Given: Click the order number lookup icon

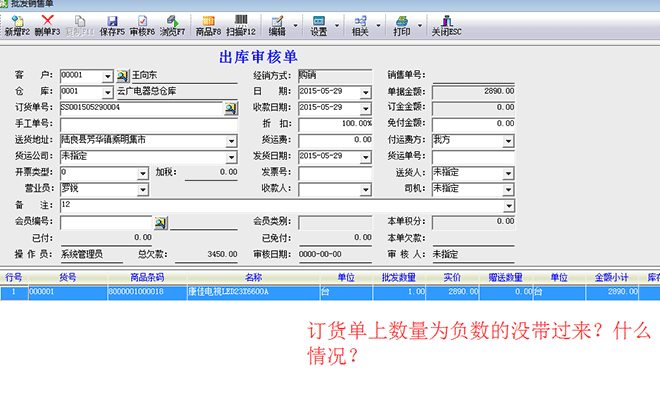Looking at the screenshot, I should pos(230,109).
